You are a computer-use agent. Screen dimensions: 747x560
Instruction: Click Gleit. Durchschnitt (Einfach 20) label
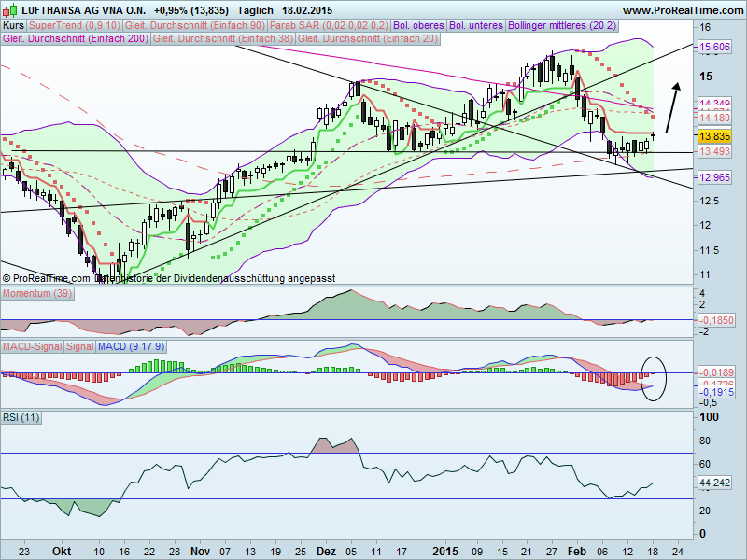click(x=368, y=38)
